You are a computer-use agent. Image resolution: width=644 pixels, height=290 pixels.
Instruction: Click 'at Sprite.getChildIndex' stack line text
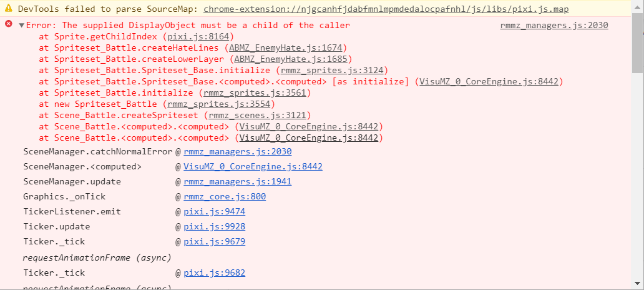[x=98, y=37]
